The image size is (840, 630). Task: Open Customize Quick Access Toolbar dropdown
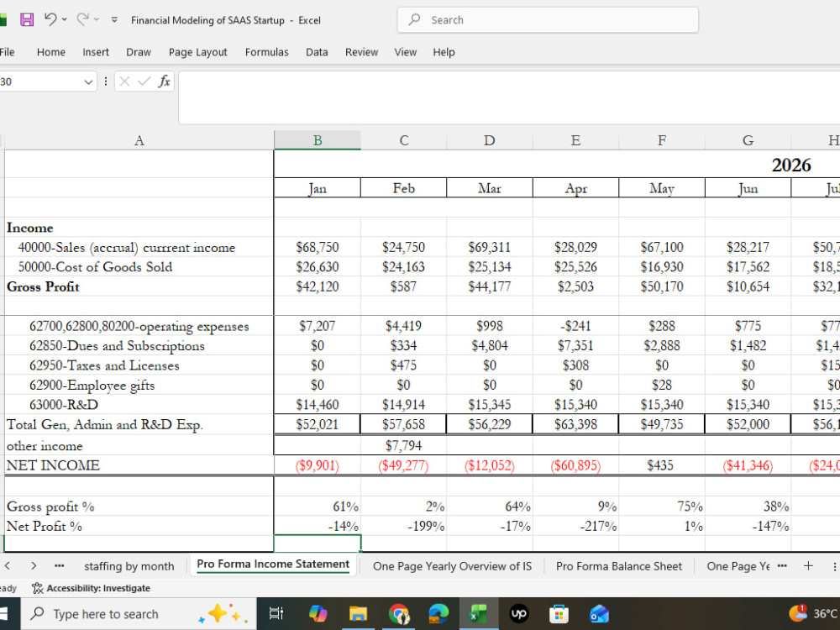point(114,20)
